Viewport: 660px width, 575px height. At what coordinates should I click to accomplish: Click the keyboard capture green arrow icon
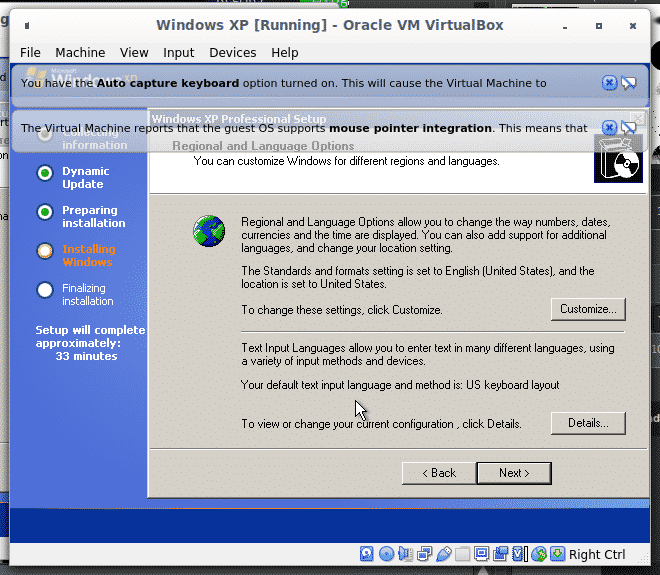(558, 554)
